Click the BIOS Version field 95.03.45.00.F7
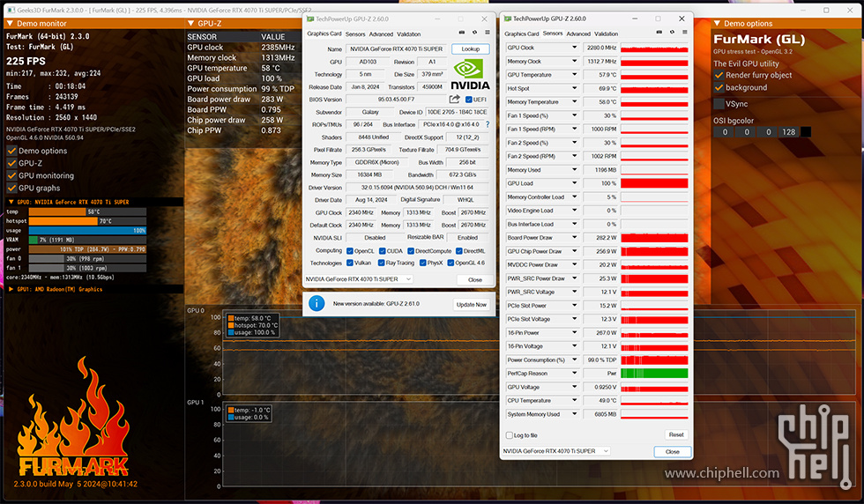 pos(396,100)
